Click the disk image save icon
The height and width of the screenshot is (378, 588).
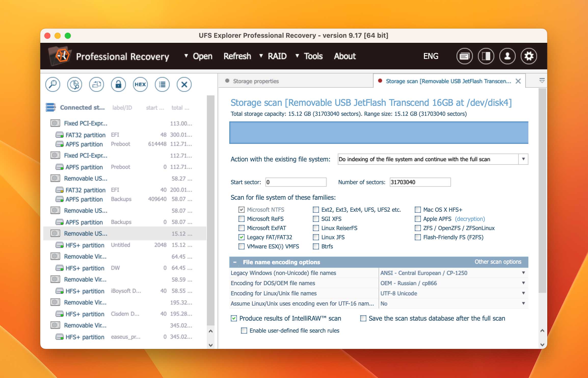97,84
